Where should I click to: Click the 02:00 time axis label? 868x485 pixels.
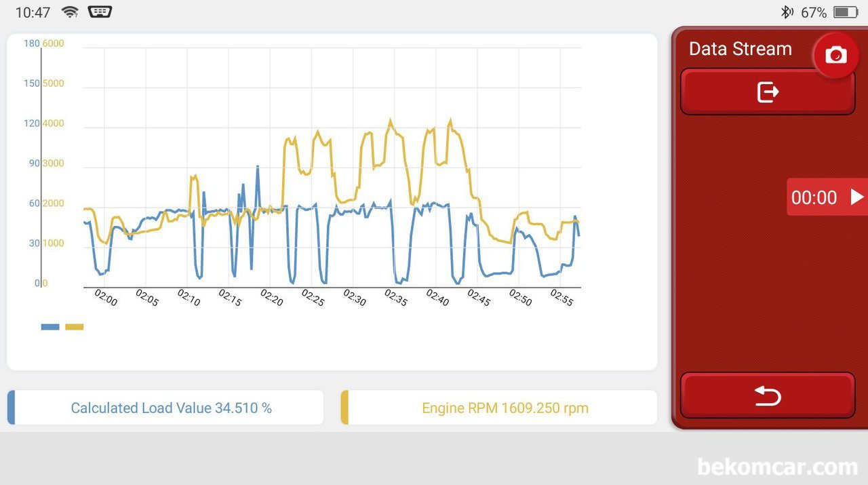pyautogui.click(x=106, y=298)
